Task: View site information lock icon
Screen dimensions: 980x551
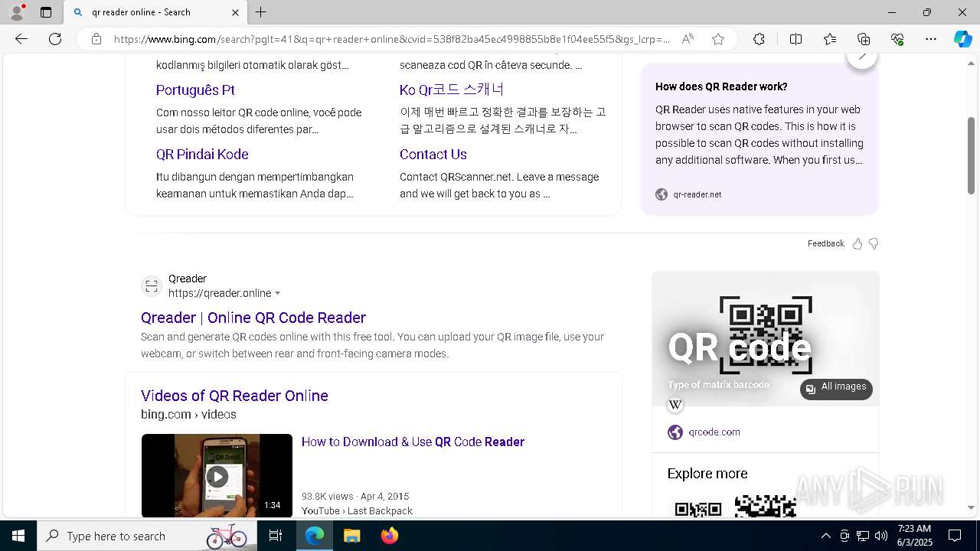Action: 96,39
